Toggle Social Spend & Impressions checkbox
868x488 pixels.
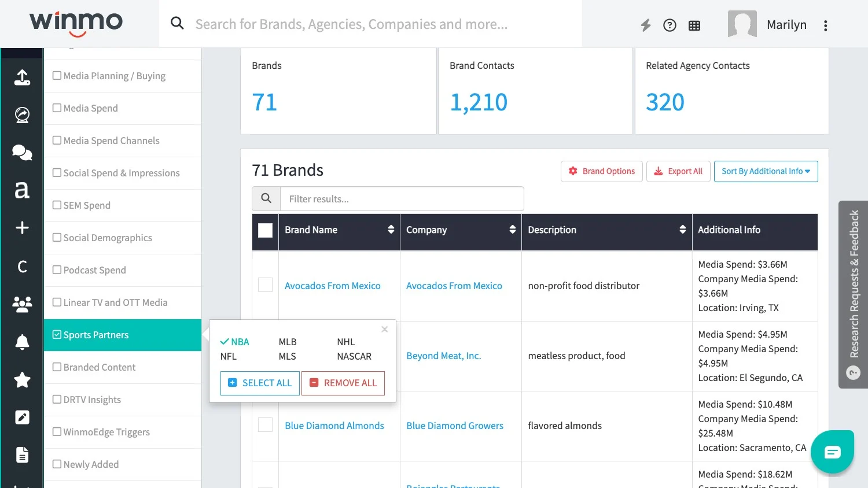coord(57,172)
